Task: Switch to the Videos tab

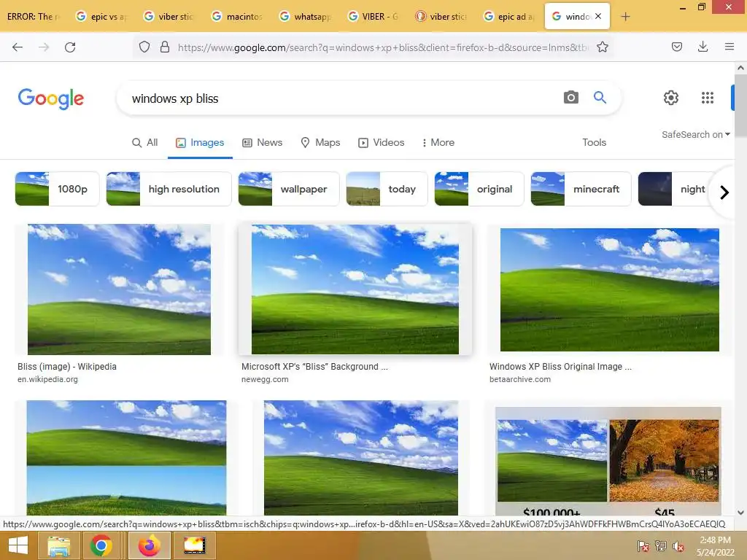Action: click(381, 142)
